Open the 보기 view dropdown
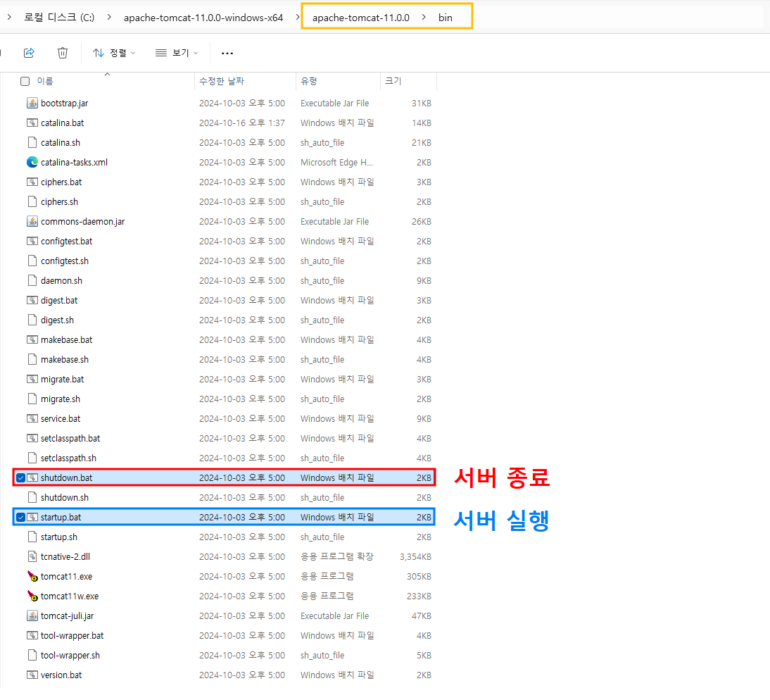770x700 pixels. pyautogui.click(x=176, y=53)
